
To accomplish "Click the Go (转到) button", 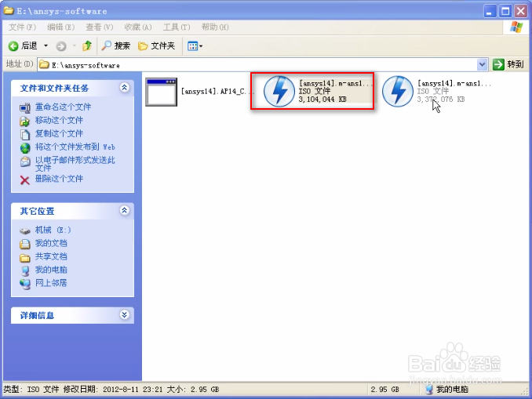I will [x=508, y=64].
